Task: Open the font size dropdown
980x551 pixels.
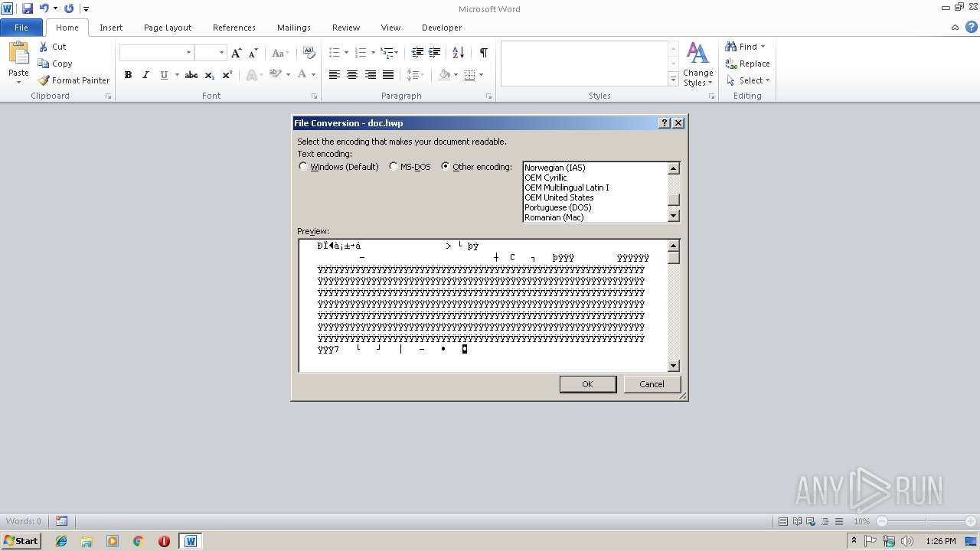Action: point(222,53)
